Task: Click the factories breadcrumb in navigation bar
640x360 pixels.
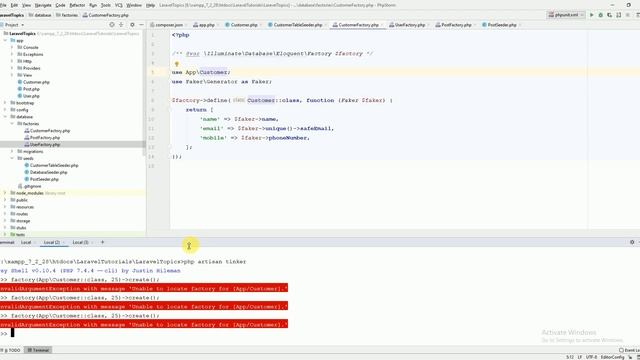Action: (67, 15)
